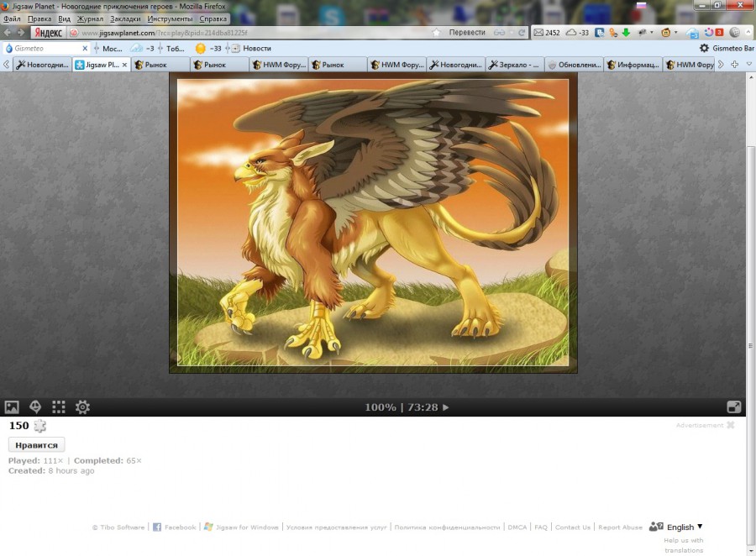The width and height of the screenshot is (756, 556).
Task: Open the puzzle settings gear
Action: 82,407
